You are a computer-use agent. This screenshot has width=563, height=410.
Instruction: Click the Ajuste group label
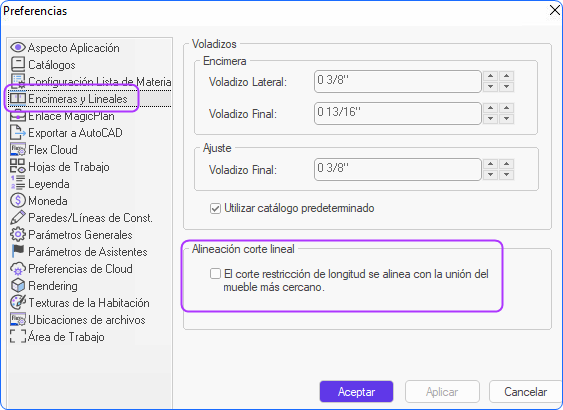coord(217,148)
